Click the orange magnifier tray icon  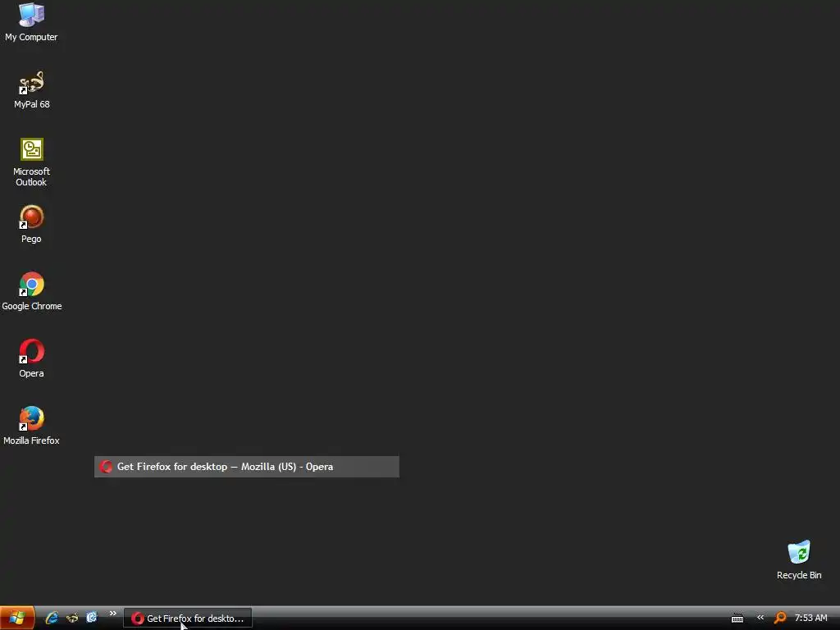pos(780,619)
